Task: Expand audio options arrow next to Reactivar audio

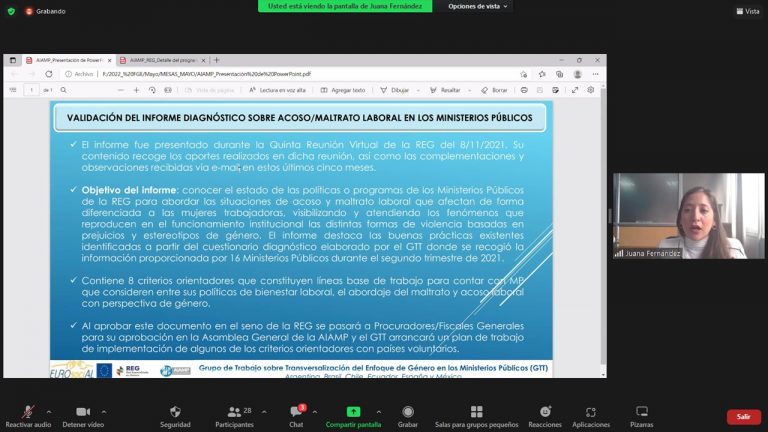Action: [48, 412]
